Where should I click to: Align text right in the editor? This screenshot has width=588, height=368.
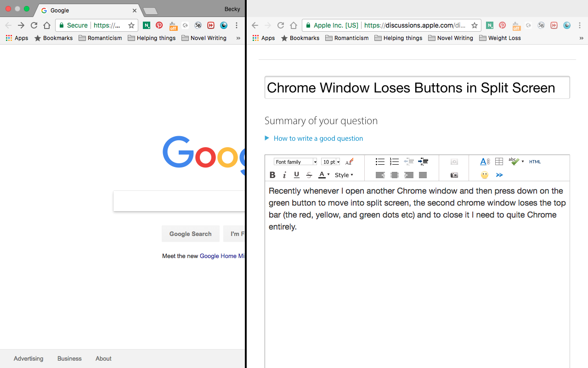409,175
